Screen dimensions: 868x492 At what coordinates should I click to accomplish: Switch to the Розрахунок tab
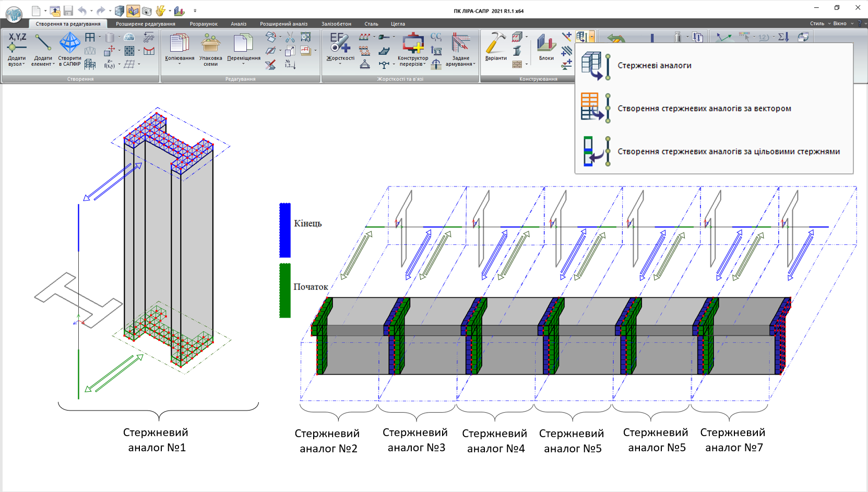(203, 24)
